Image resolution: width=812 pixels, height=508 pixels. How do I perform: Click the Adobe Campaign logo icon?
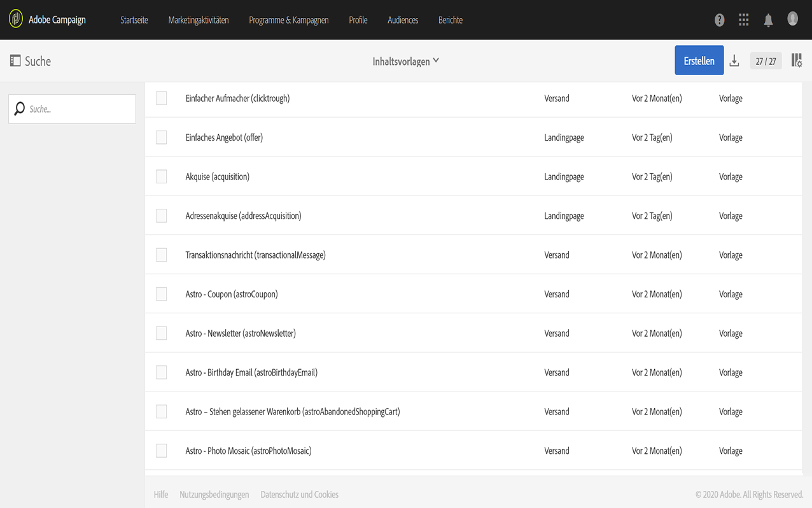pos(16,19)
